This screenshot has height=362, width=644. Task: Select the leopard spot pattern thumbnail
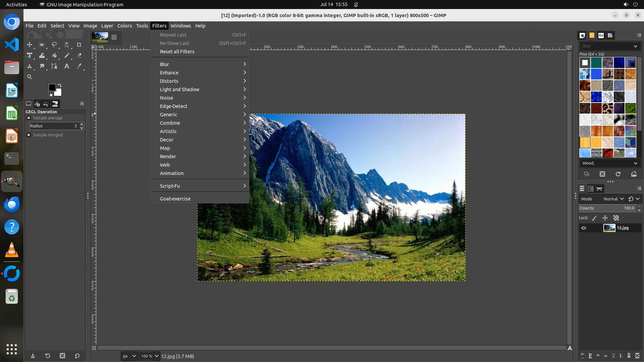pyautogui.click(x=607, y=108)
